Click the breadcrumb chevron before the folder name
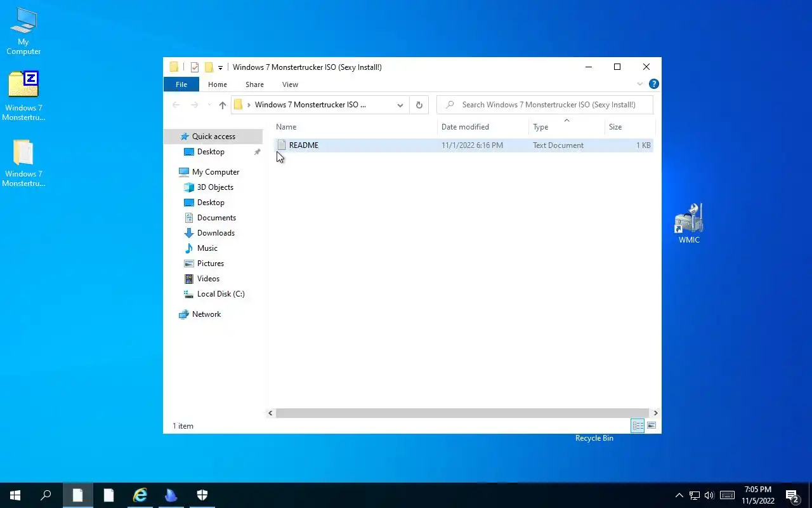Screen dimensions: 812x508 coord(249,105)
